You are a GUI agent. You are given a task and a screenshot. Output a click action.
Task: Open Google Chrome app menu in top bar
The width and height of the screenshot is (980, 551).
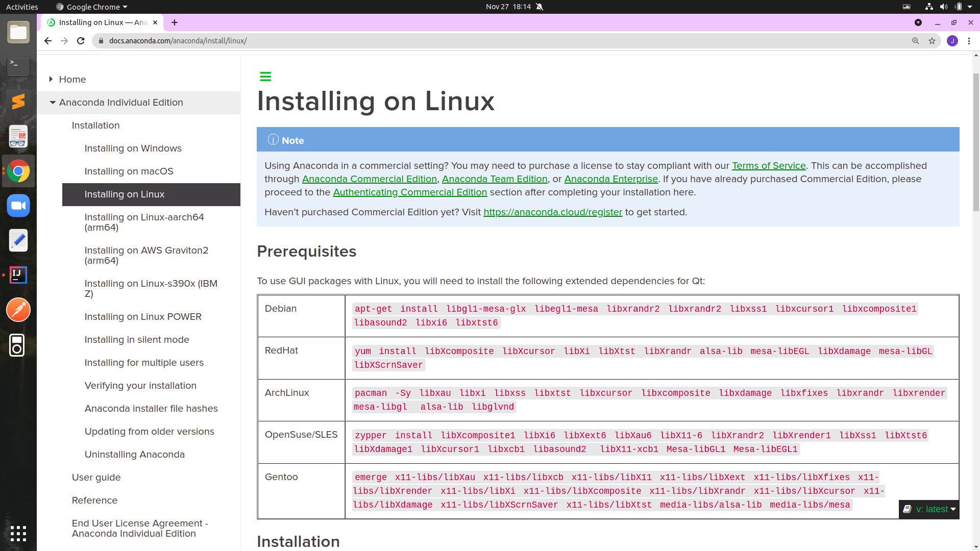pos(92,7)
